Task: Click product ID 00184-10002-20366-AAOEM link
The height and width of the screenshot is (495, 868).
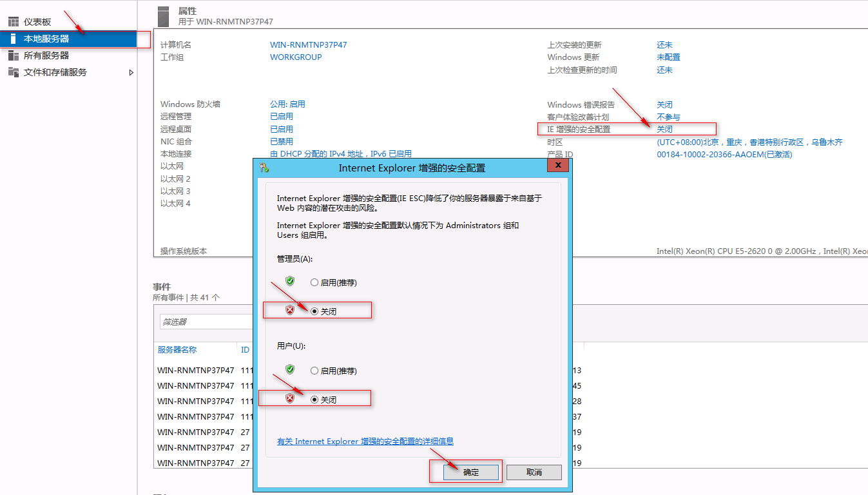Action: (724, 154)
